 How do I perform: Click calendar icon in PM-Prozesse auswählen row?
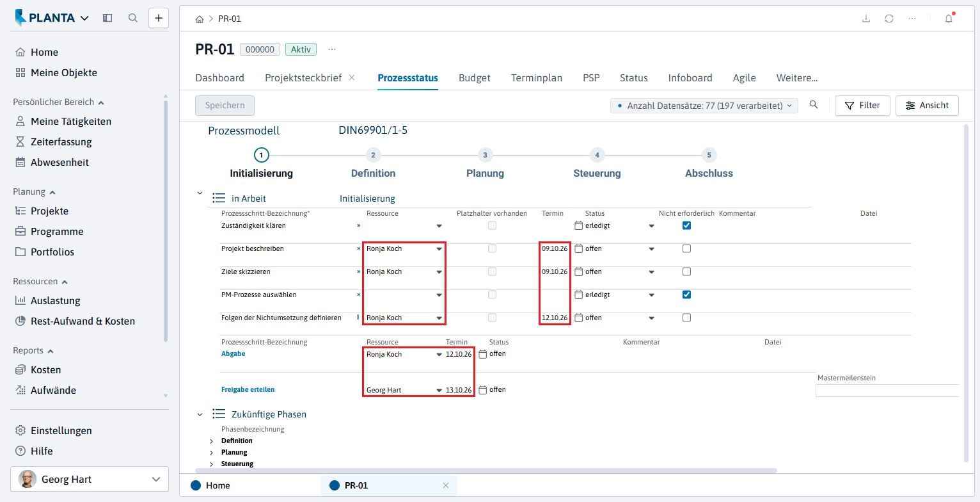pos(579,295)
